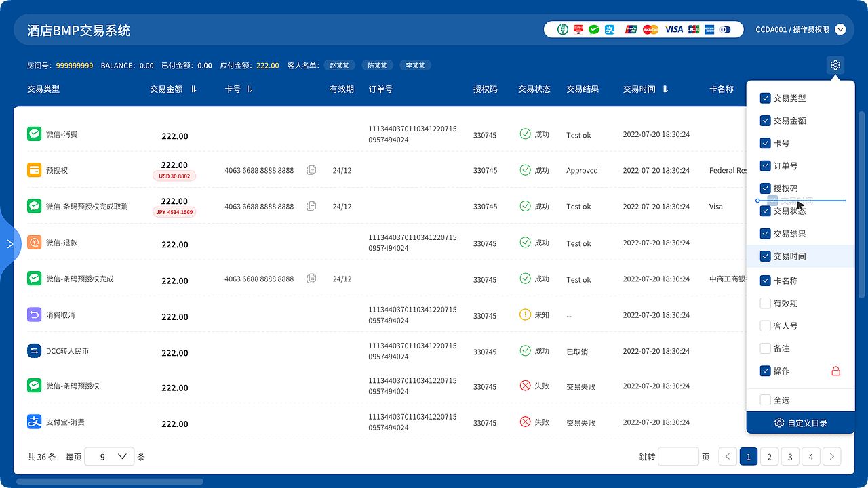Toggle the 全选 select-all checkbox
This screenshot has width=868, height=488.
[x=766, y=400]
